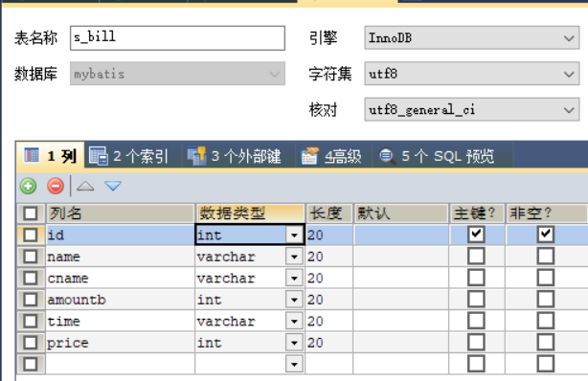The image size is (588, 381).
Task: Click the 默认 column header
Action: click(401, 213)
